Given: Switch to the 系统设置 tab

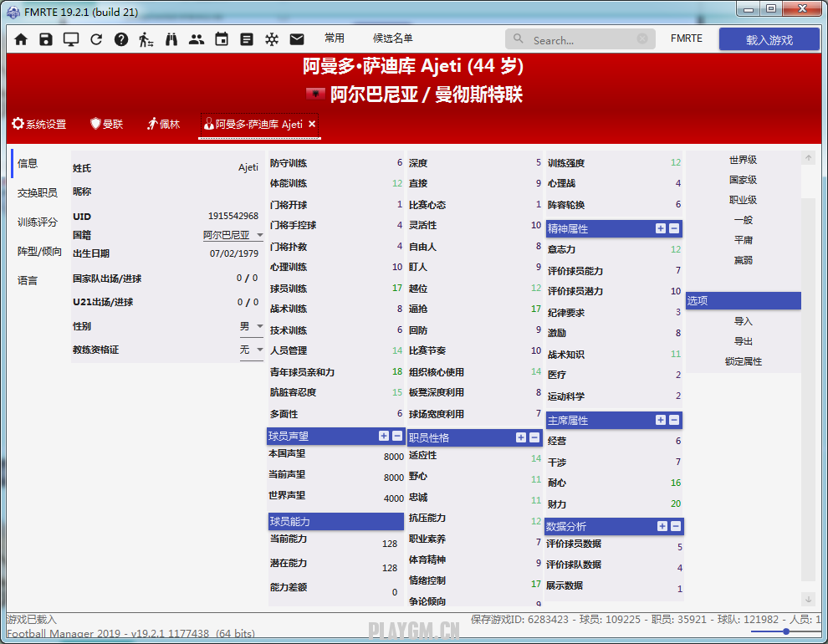Looking at the screenshot, I should click(39, 124).
